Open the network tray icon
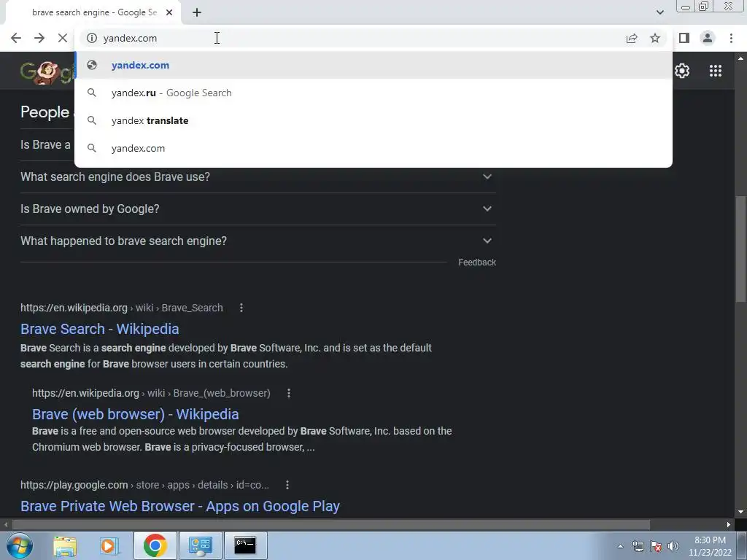The height and width of the screenshot is (560, 747). (638, 546)
